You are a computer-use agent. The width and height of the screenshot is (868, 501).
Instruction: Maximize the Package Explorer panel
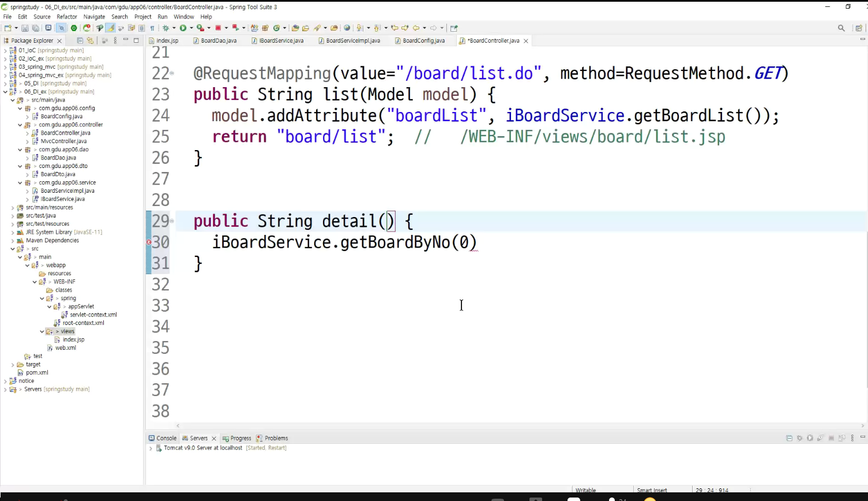[x=136, y=40]
